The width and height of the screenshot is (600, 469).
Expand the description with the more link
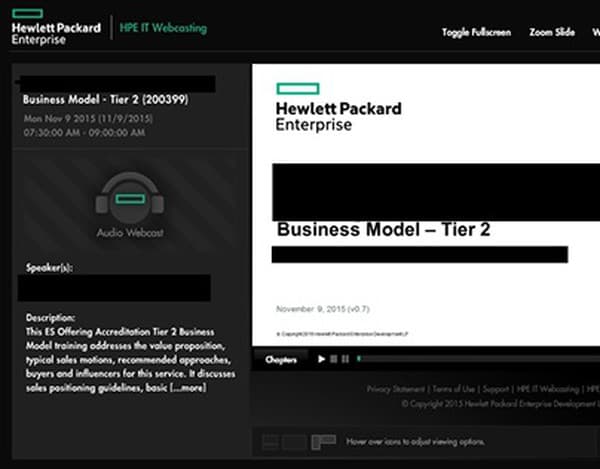coord(188,387)
